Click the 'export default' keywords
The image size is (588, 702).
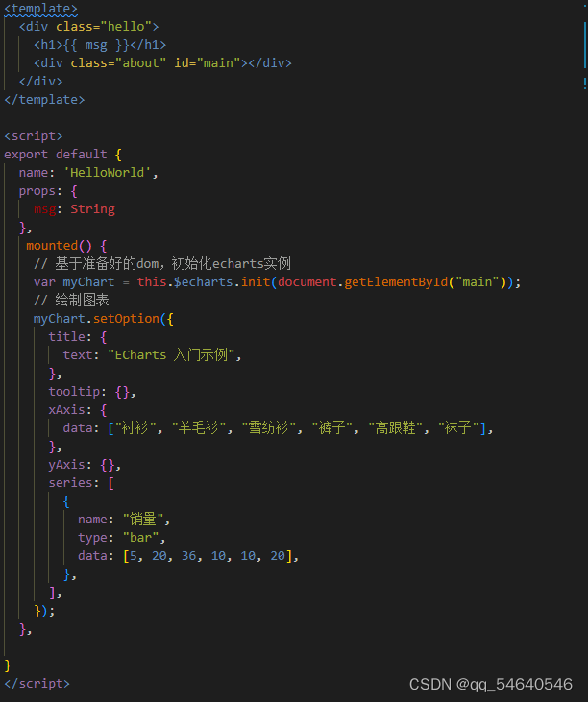coord(56,155)
